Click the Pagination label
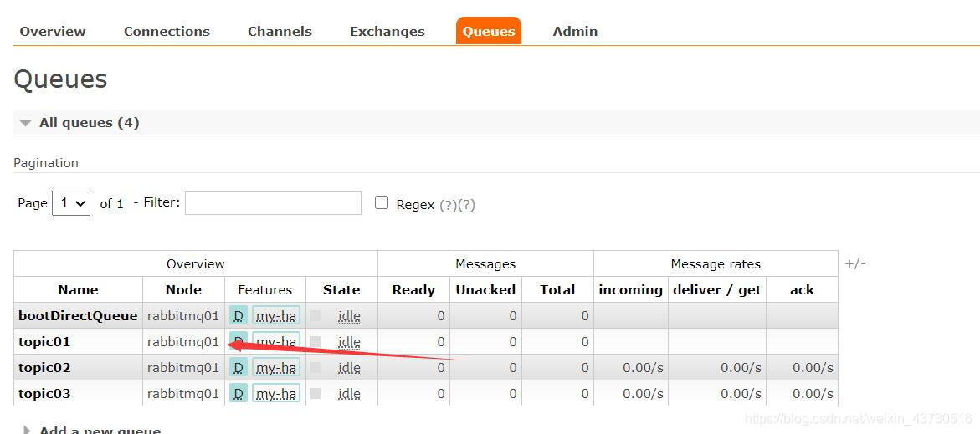The width and height of the screenshot is (980, 434). point(46,163)
